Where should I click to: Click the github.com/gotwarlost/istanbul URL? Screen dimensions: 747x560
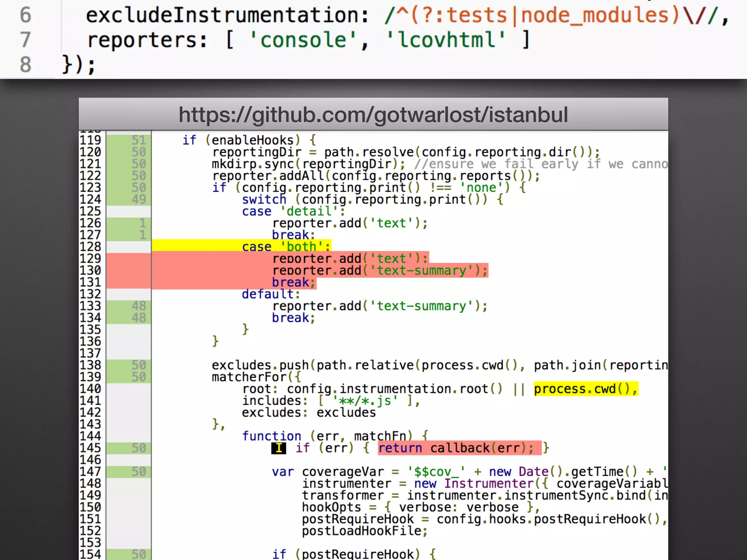pyautogui.click(x=373, y=114)
